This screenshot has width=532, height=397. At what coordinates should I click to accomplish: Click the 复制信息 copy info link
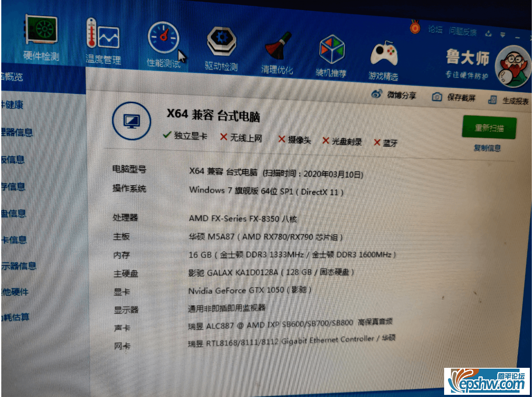(487, 148)
